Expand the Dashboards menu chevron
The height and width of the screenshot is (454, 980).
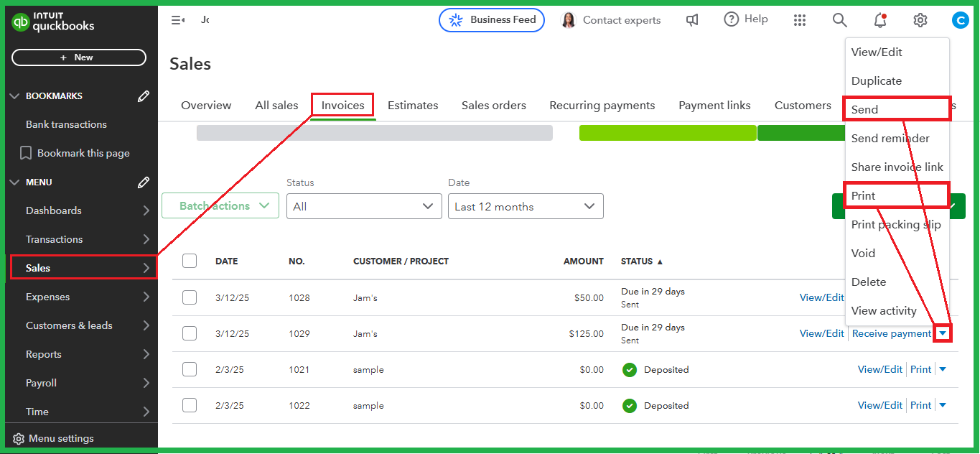click(x=146, y=210)
